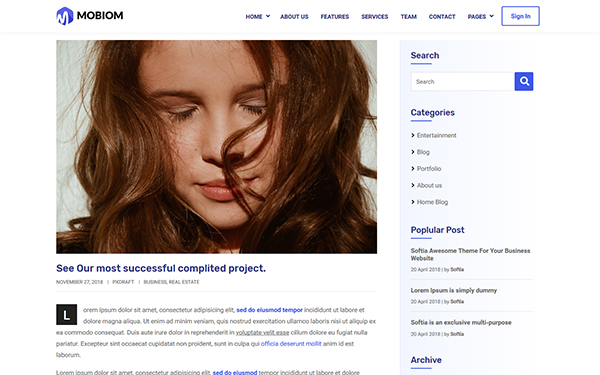Focus the sidebar Search input field
The height and width of the screenshot is (375, 600).
[463, 82]
